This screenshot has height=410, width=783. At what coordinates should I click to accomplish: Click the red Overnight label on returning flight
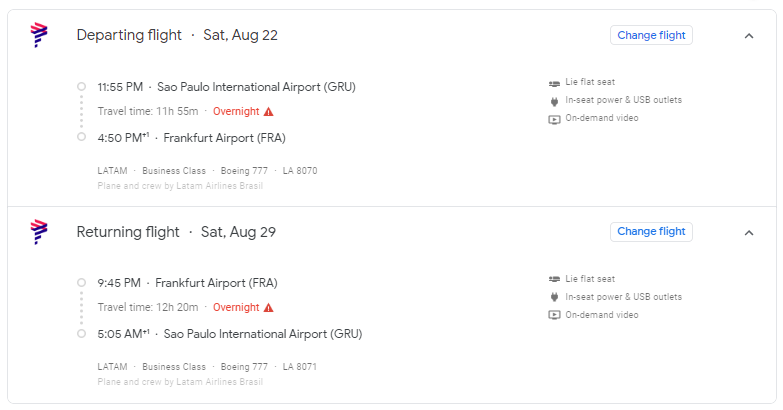pos(236,308)
